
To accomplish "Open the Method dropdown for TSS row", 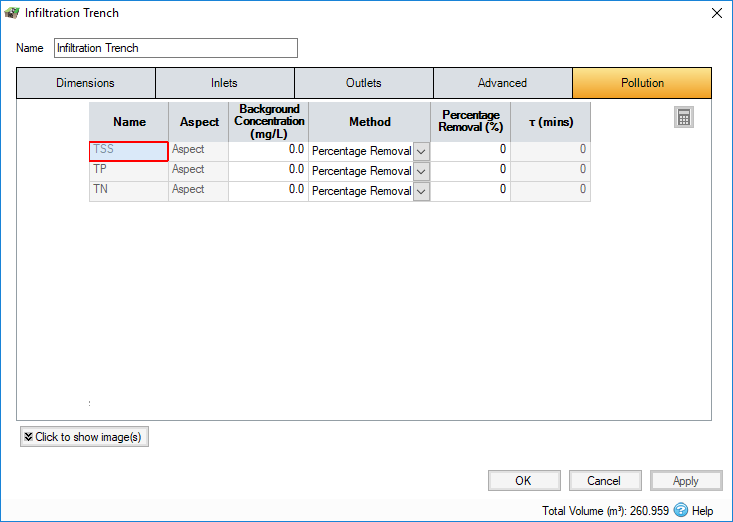I will pyautogui.click(x=421, y=151).
